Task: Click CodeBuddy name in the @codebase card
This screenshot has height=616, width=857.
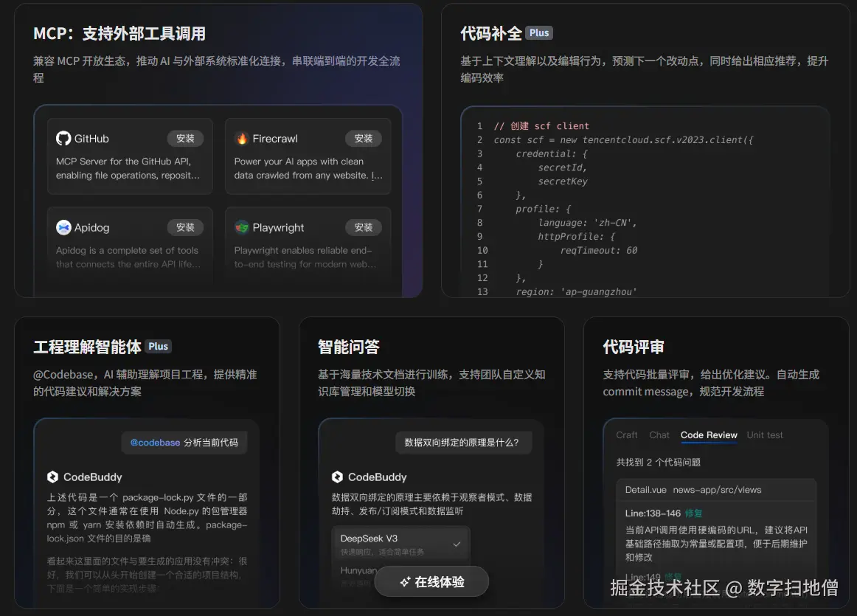Action: point(92,477)
